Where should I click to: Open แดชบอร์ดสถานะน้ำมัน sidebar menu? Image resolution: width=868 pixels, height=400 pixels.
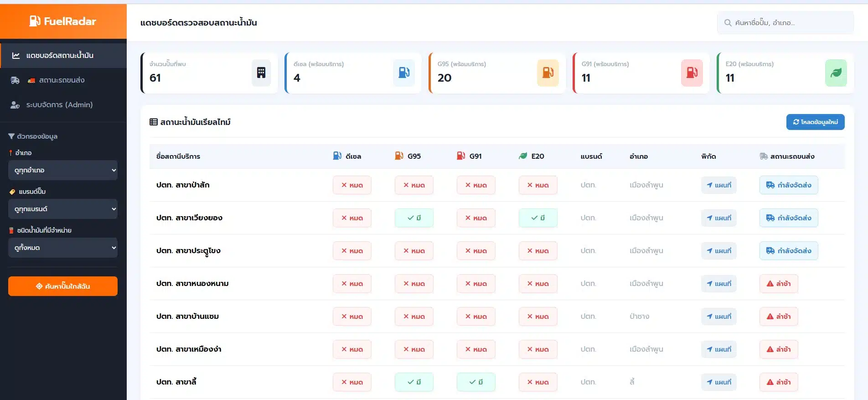pos(63,55)
